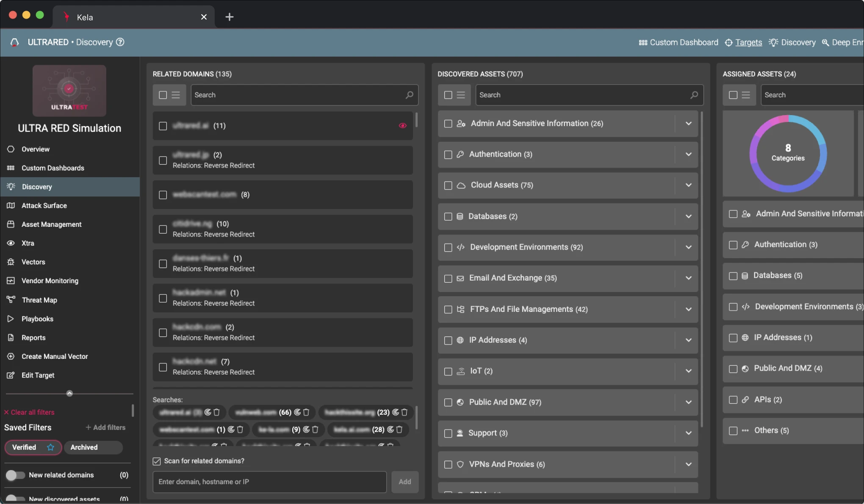Expand the Support (3) chevron
The width and height of the screenshot is (864, 504).
click(x=689, y=433)
